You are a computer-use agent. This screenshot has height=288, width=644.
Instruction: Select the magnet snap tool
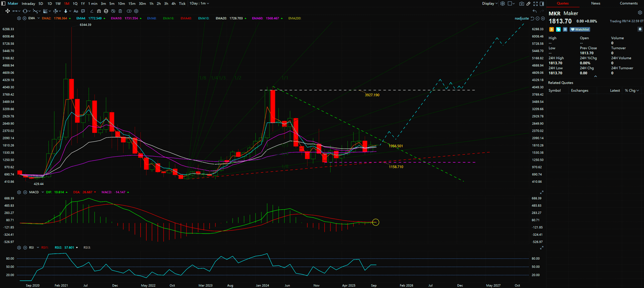pos(99,11)
